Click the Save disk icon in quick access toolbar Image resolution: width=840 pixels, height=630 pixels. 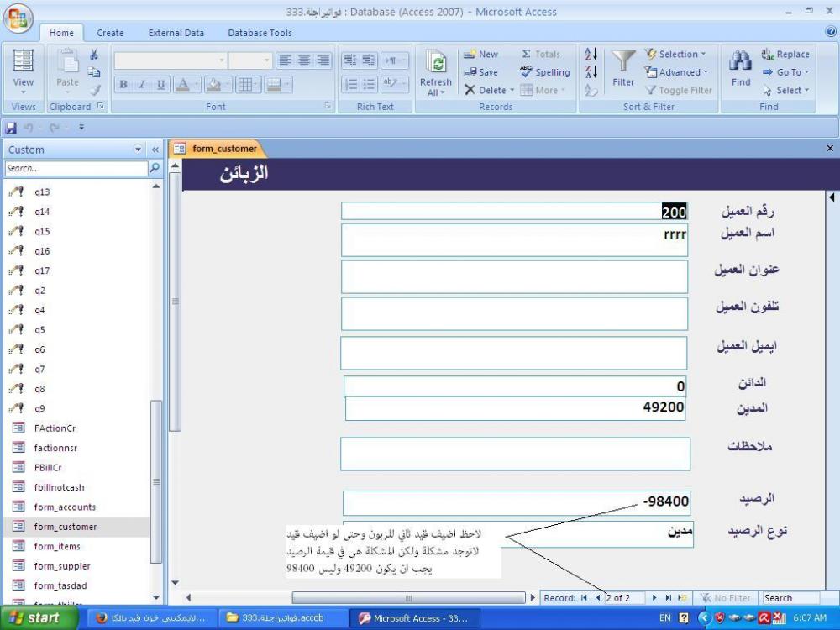(11, 128)
